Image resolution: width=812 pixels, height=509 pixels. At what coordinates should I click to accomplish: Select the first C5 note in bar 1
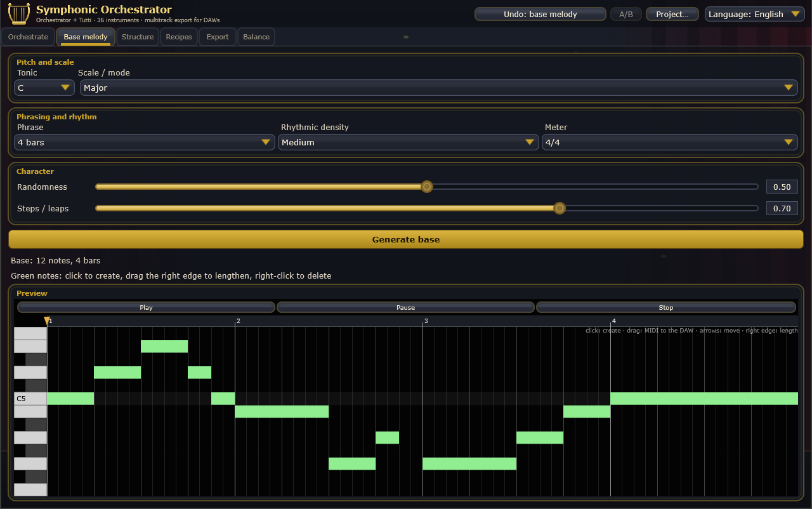click(x=70, y=399)
